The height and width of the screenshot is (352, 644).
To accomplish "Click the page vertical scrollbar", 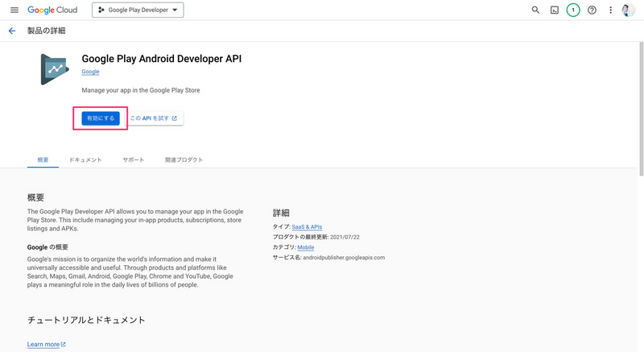I will coord(641,109).
